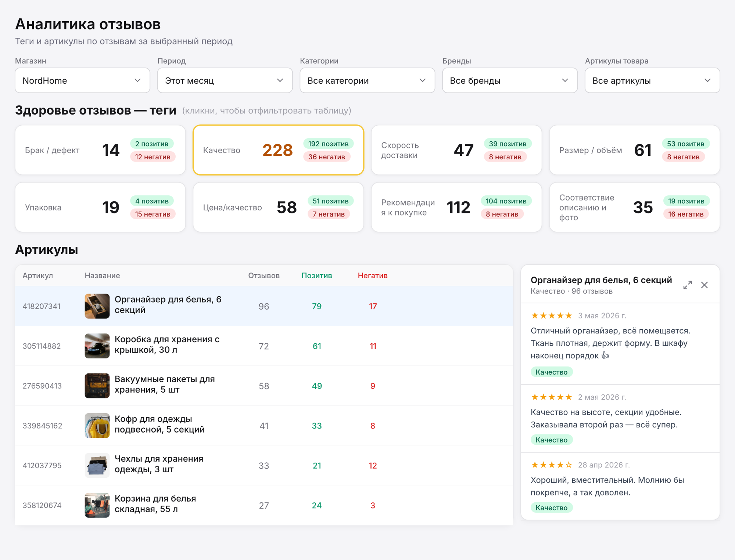735x560 pixels.
Task: Open the Магазин dropdown showing NordHome
Action: tap(82, 80)
